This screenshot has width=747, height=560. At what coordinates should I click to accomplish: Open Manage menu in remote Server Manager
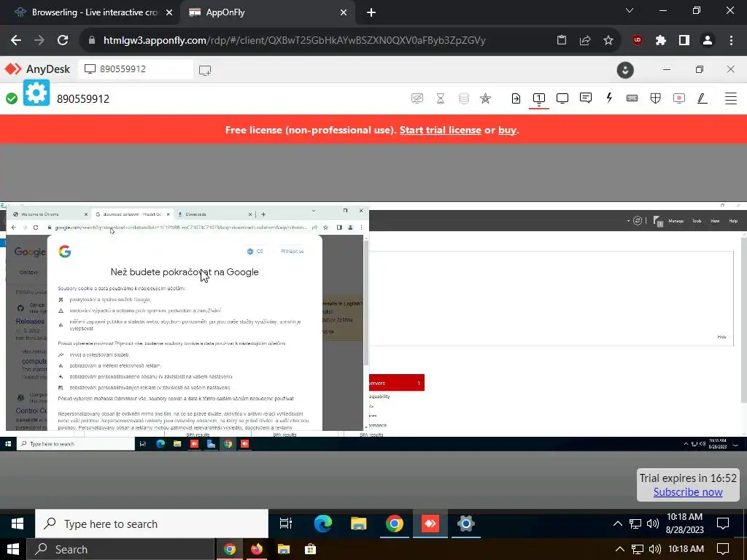coord(676,221)
